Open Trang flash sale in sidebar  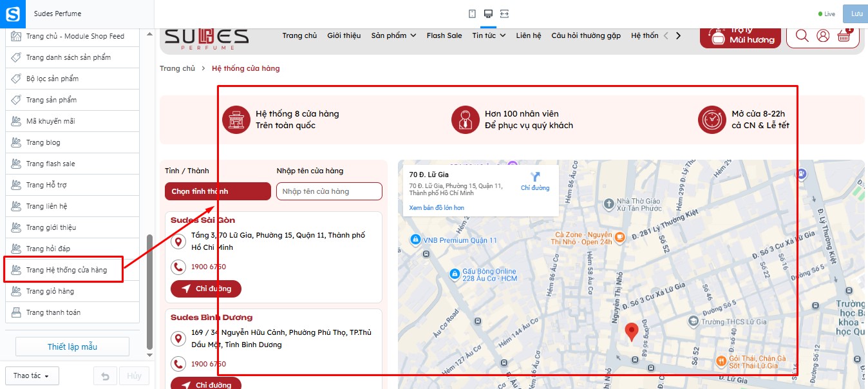pyautogui.click(x=72, y=164)
